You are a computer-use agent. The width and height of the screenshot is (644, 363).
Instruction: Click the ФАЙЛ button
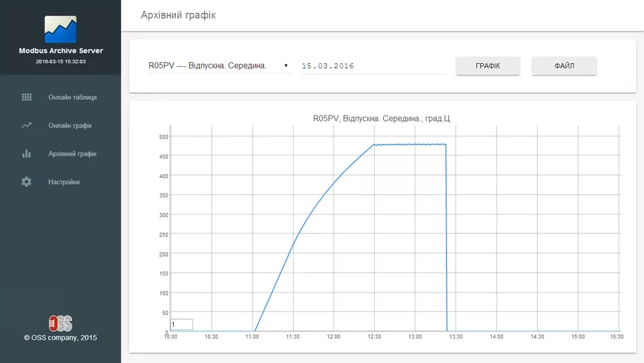point(564,66)
